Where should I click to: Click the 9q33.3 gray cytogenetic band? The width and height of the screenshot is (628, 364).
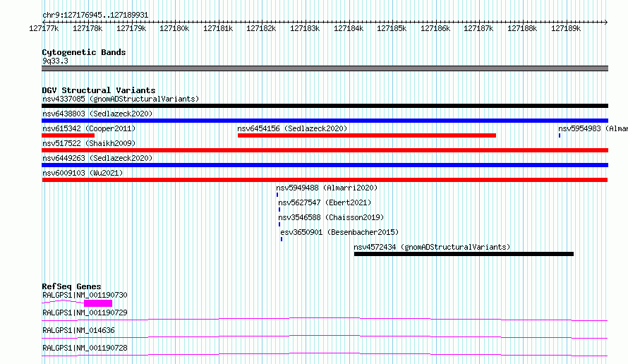[325, 68]
